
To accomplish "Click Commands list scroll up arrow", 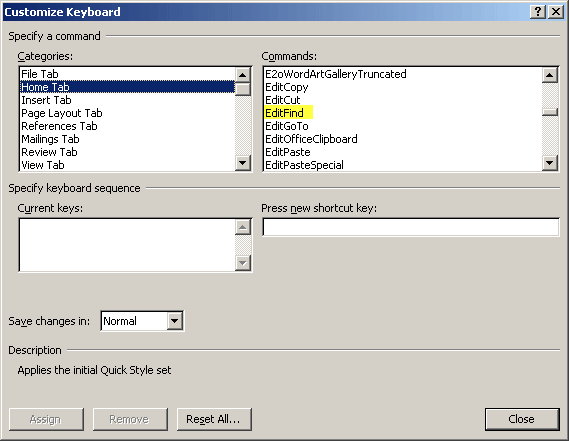I will [549, 75].
